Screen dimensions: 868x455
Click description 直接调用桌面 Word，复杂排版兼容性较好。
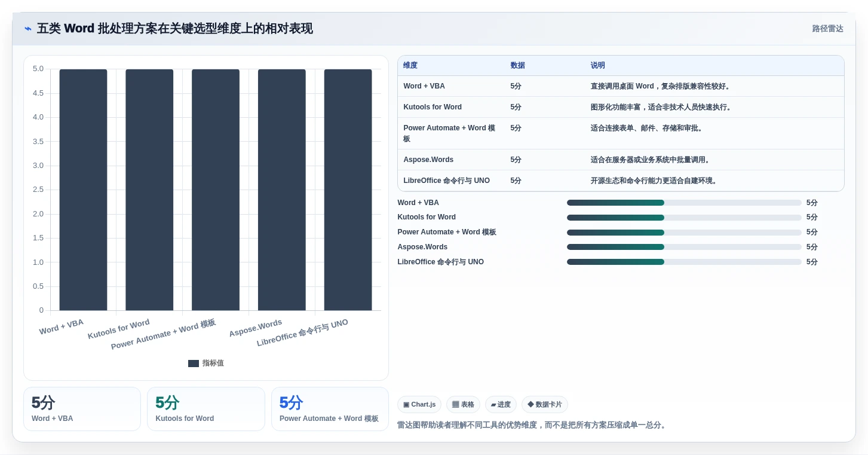point(662,86)
